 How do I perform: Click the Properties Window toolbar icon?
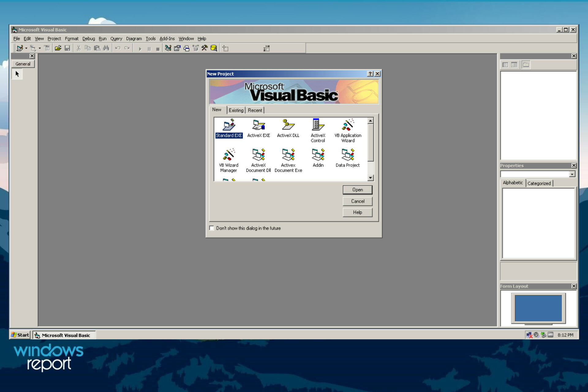(x=177, y=48)
